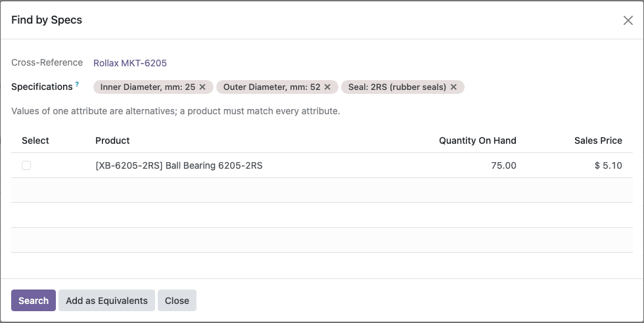Open the Rollax MKT-6205 cross-reference link

pyautogui.click(x=130, y=63)
